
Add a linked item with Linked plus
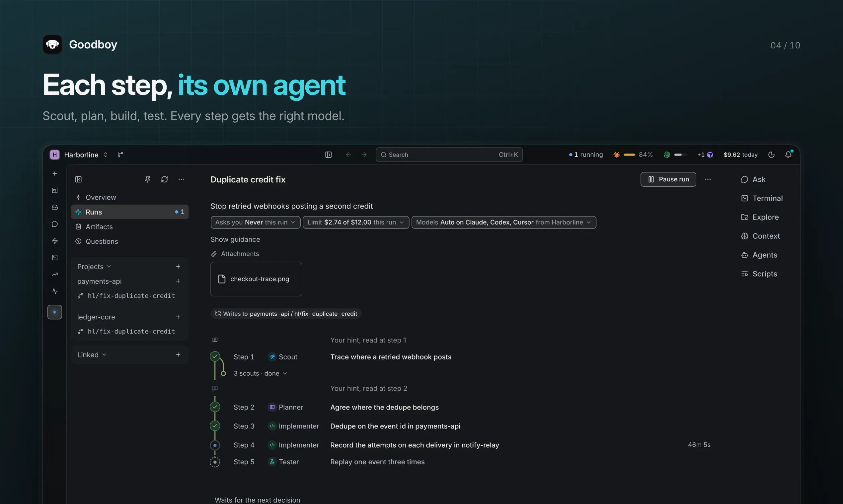pyautogui.click(x=178, y=355)
